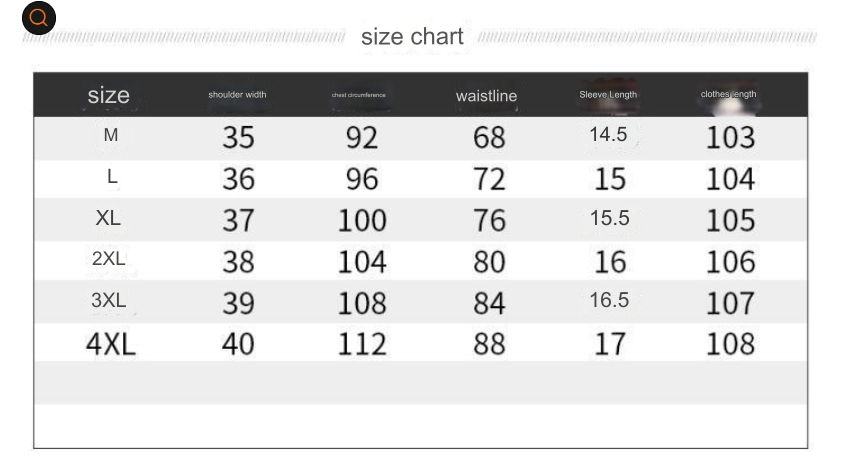Click the orange magnifier search icon
Image resolution: width=844 pixels, height=469 pixels.
click(x=39, y=18)
